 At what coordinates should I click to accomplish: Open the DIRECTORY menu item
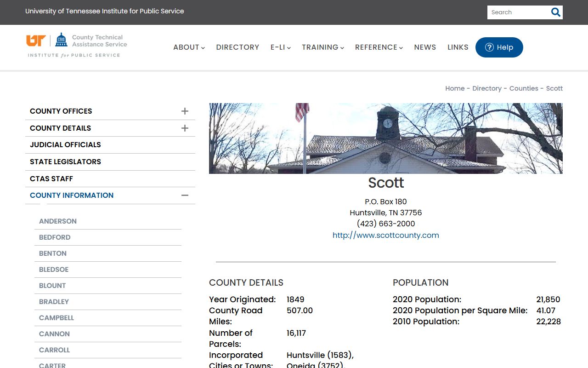pyautogui.click(x=237, y=47)
